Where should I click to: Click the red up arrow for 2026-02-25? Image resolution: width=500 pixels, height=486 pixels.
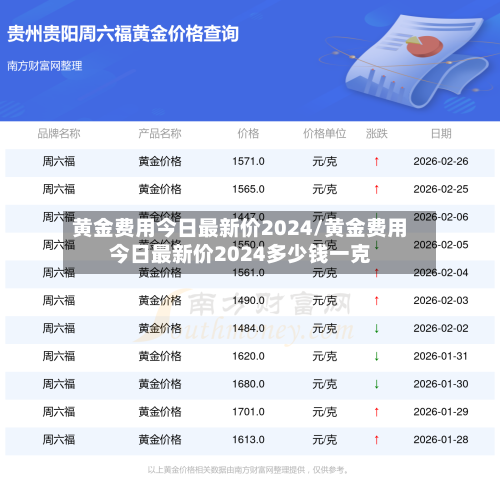click(377, 189)
